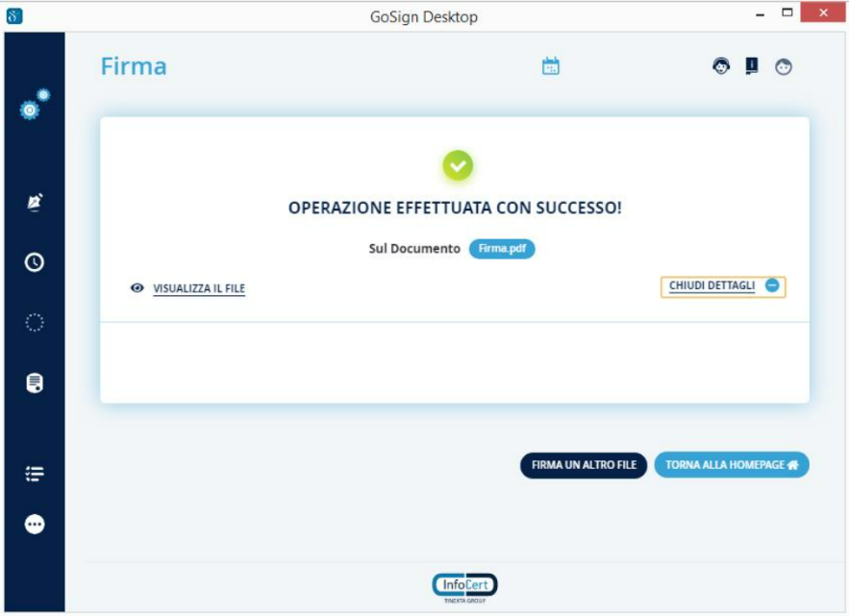
Task: Open the checklist icon in sidebar
Action: coord(35,473)
